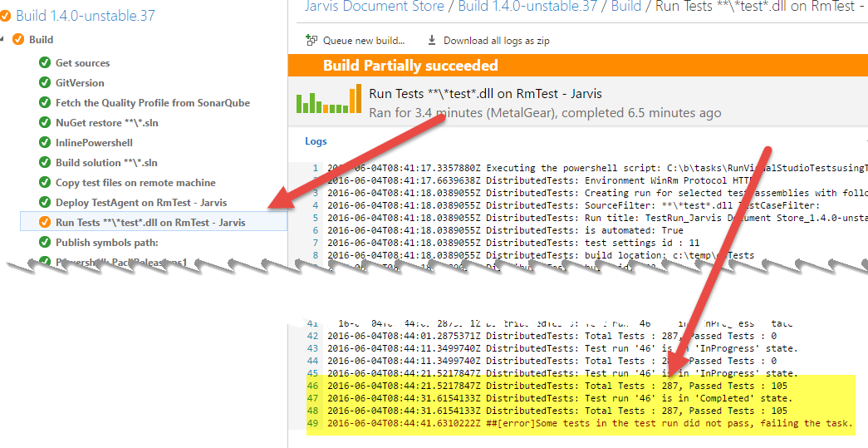Click Queue new build... button text
Viewport: 868px width, 448px height.
(x=364, y=41)
